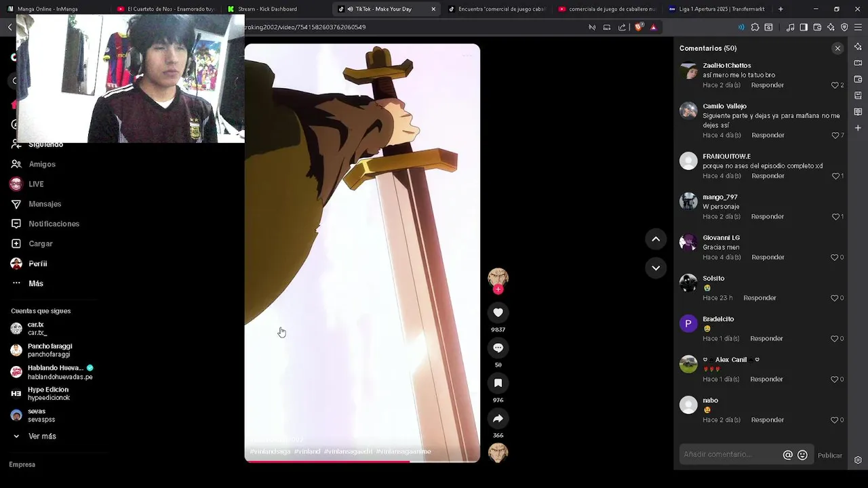This screenshot has height=488, width=868.
Task: Like mango_797 comment heart
Action: [835, 217]
